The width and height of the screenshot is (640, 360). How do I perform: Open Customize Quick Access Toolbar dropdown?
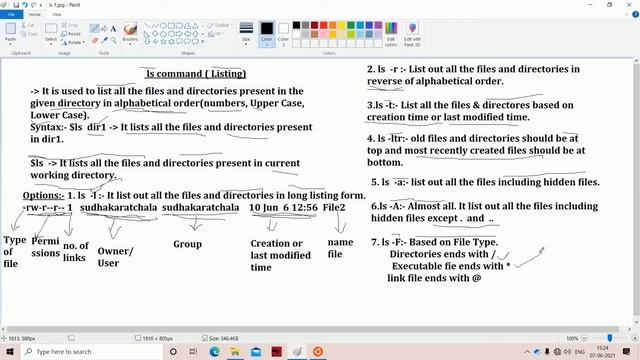point(41,5)
